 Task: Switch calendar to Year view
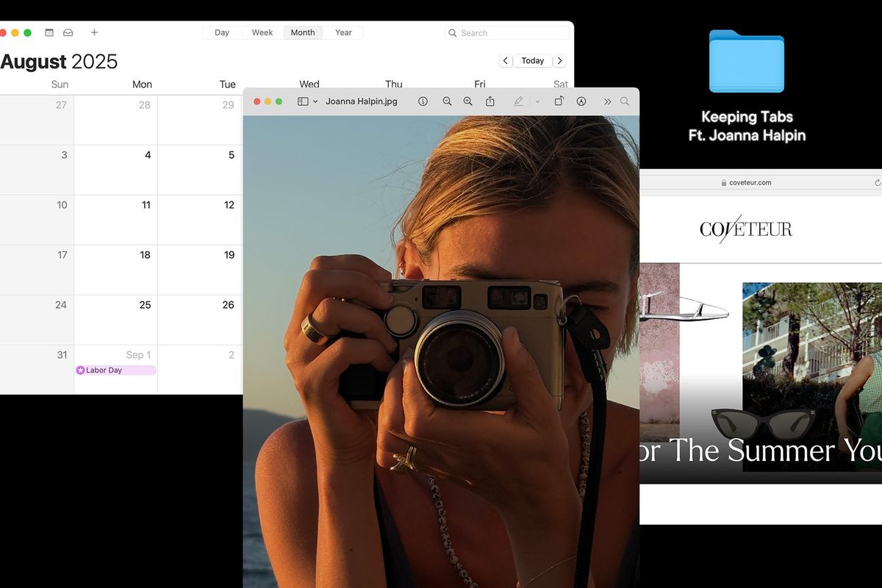pos(343,32)
